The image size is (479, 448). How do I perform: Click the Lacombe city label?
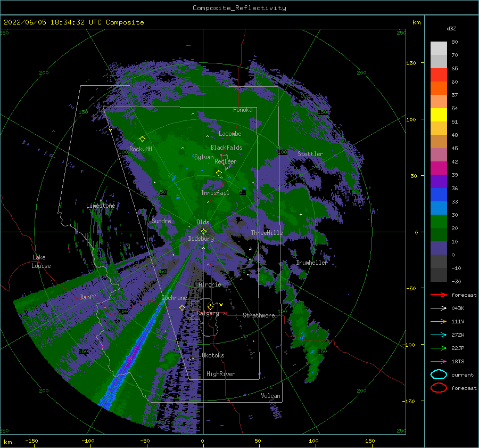[x=230, y=134]
